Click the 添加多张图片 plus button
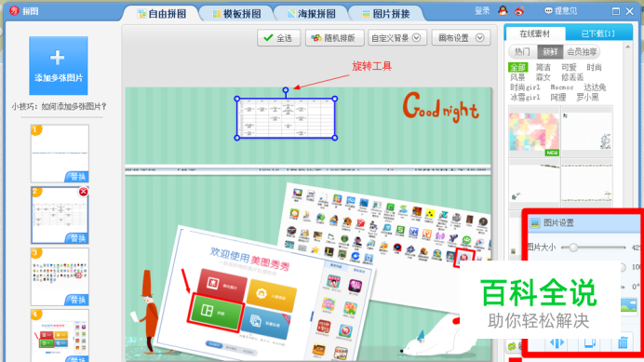The height and width of the screenshot is (362, 644). pos(59,66)
